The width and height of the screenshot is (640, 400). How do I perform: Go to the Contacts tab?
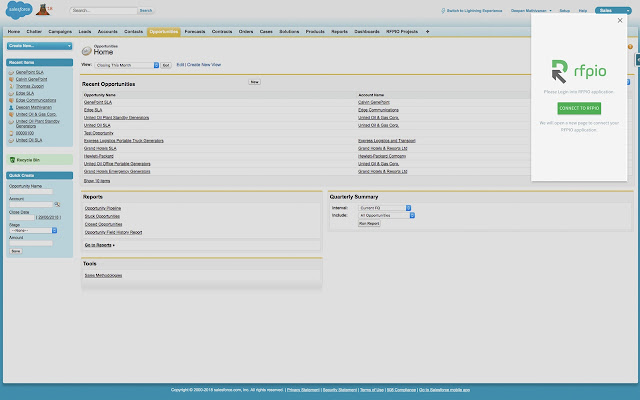133,31
